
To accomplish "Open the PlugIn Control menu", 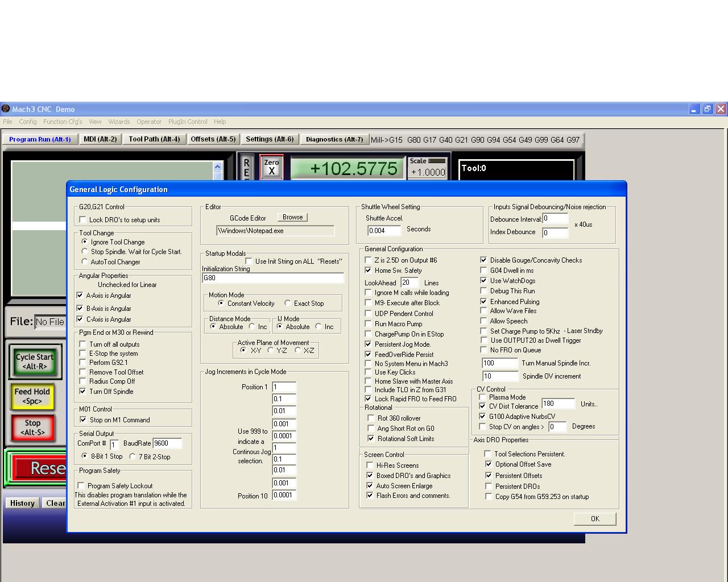I will pyautogui.click(x=188, y=122).
